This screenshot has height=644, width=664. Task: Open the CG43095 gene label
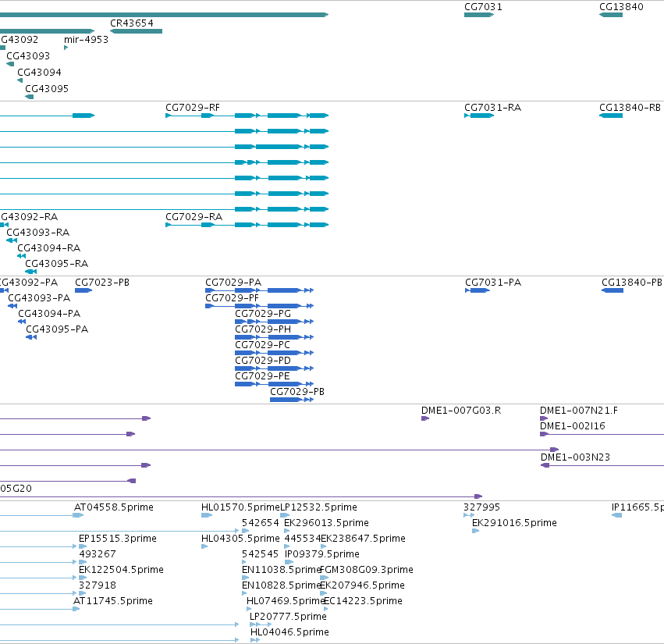point(47,88)
